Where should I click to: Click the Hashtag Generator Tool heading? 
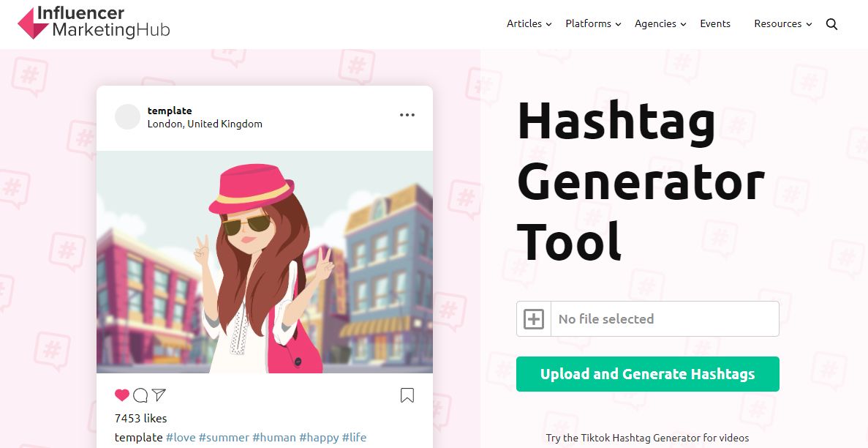[x=641, y=181]
